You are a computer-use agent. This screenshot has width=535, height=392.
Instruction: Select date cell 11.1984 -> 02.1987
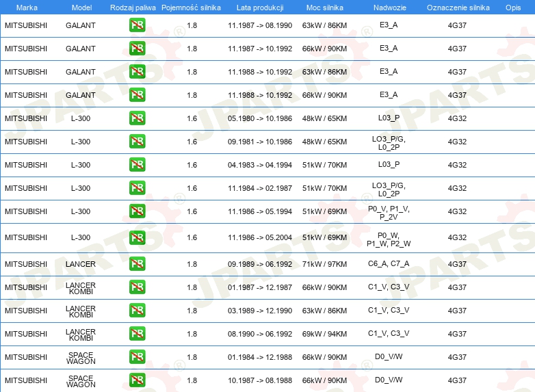[x=260, y=188]
